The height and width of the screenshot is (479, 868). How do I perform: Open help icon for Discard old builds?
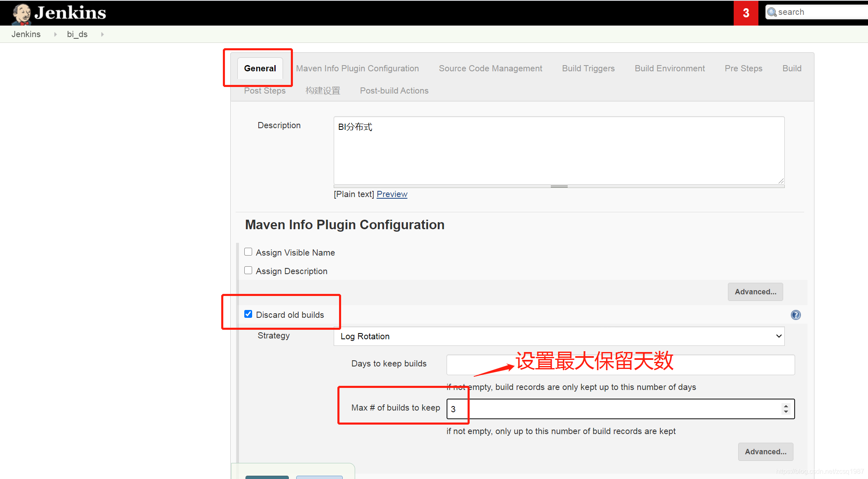coord(795,315)
